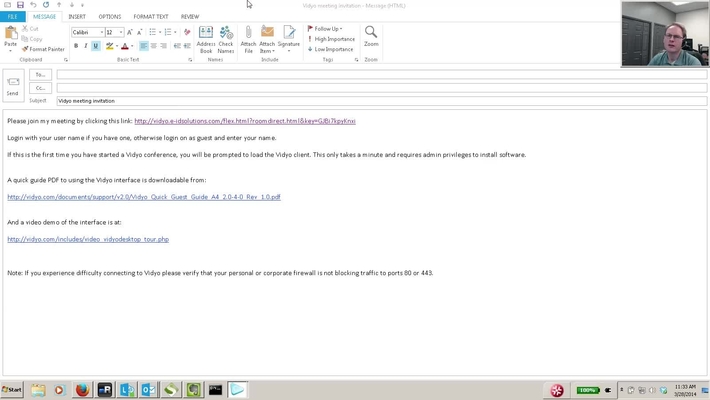Screen dimensions: 710x400
Task: Expand the Tags dialog launcher
Action: pyautogui.click(x=356, y=60)
